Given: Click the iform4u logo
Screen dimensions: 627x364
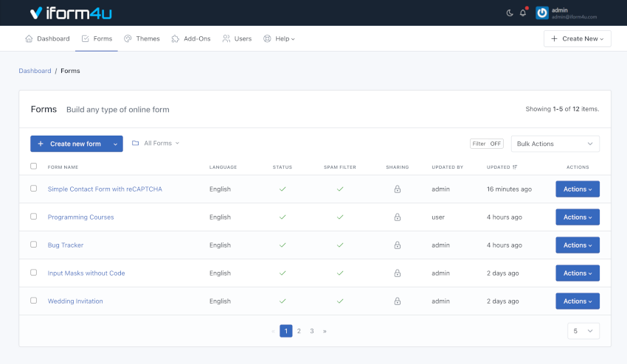Looking at the screenshot, I should click(x=71, y=13).
